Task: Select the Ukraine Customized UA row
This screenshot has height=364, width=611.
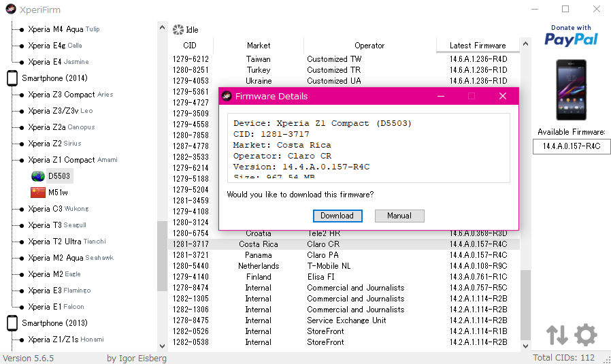Action: coord(344,81)
